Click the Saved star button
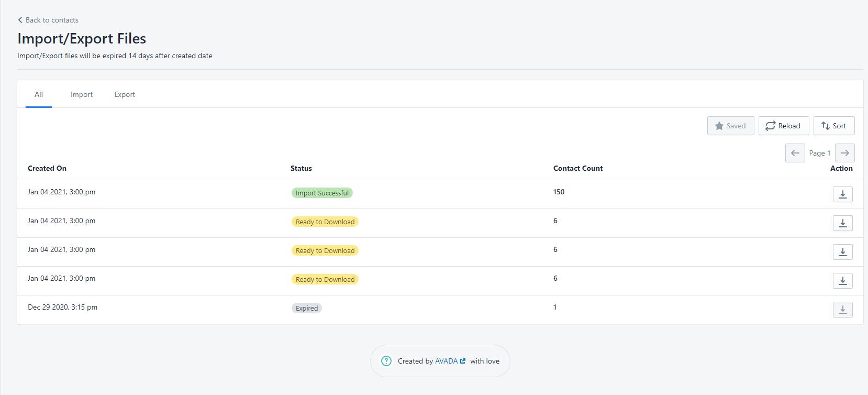868x395 pixels. point(730,126)
